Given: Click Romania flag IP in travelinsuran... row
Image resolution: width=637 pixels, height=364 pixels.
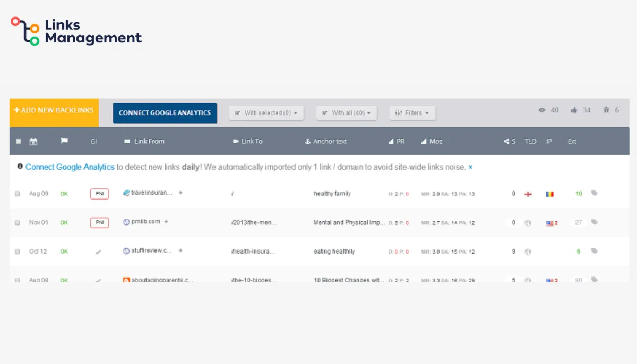Looking at the screenshot, I should 549,194.
